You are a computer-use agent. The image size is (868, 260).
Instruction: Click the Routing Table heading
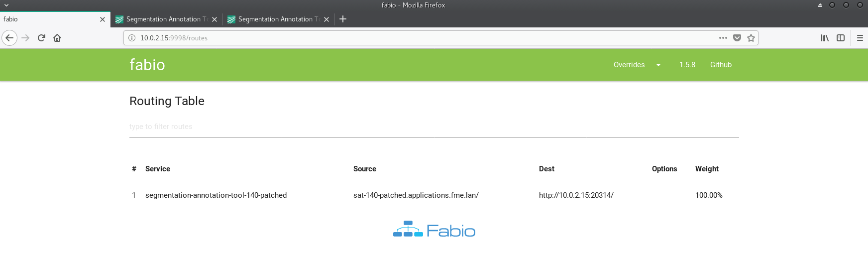[x=167, y=101]
